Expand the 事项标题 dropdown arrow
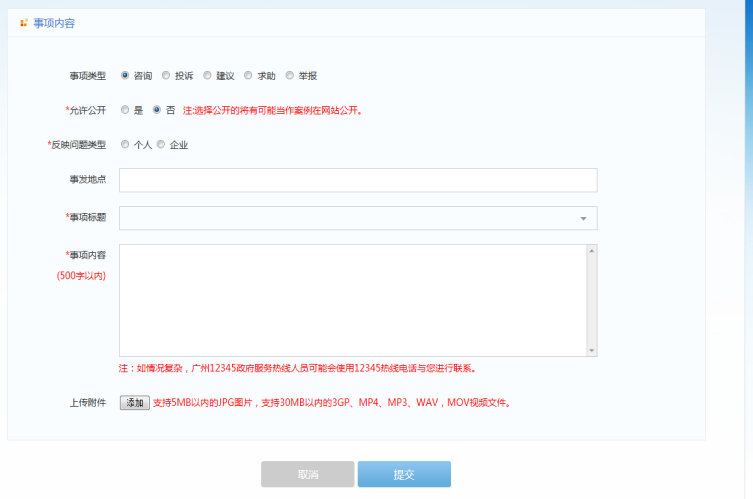Viewport: 753px width, 499px height. click(583, 218)
